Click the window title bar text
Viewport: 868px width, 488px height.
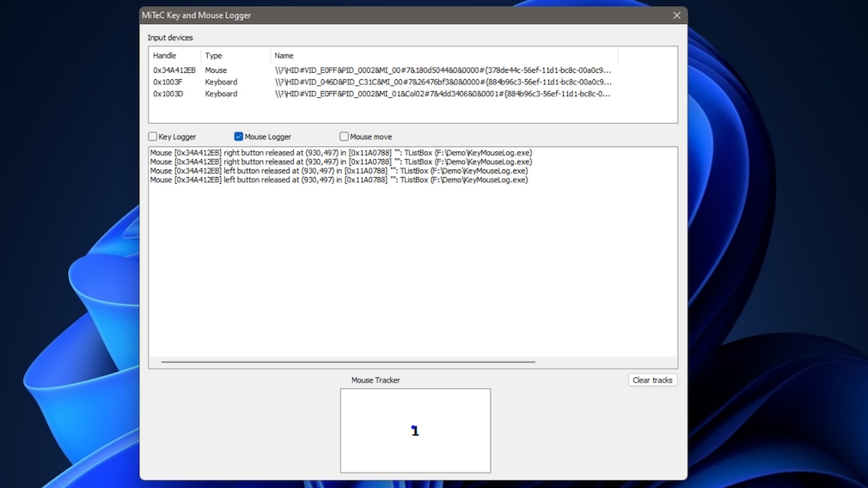[197, 15]
